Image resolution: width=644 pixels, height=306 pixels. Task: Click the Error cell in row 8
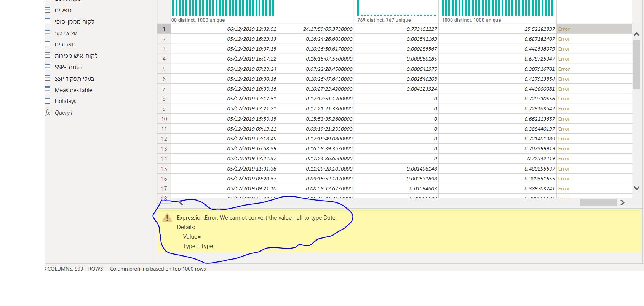click(594, 99)
